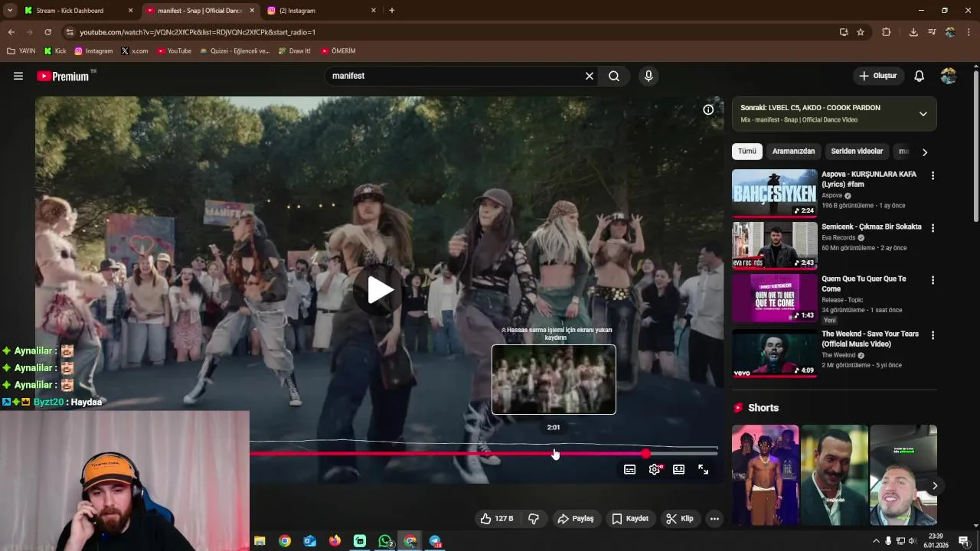Open the tab search dropdown arrow
Image resolution: width=980 pixels, height=551 pixels.
pos(10,11)
